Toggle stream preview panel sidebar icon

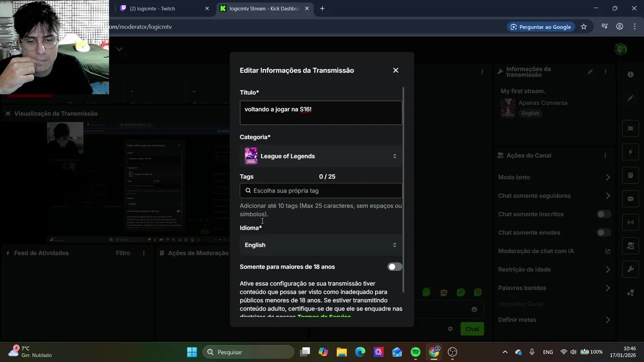[630, 128]
